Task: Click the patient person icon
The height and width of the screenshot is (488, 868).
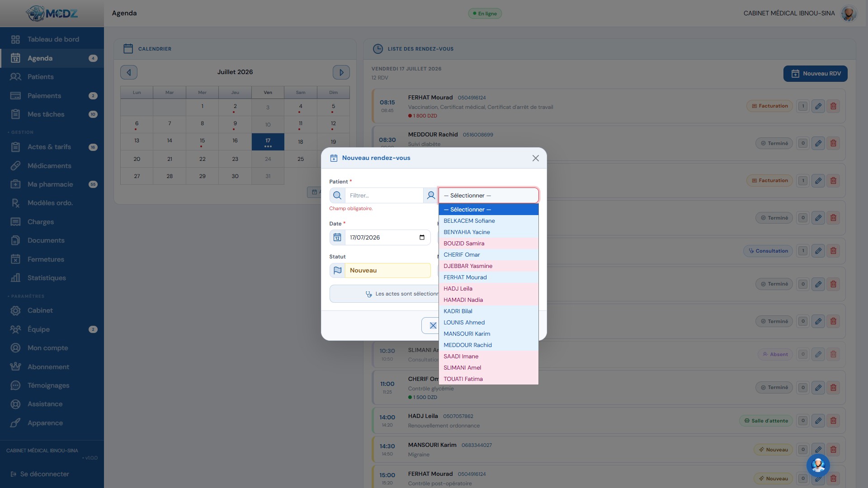Action: [x=431, y=196]
